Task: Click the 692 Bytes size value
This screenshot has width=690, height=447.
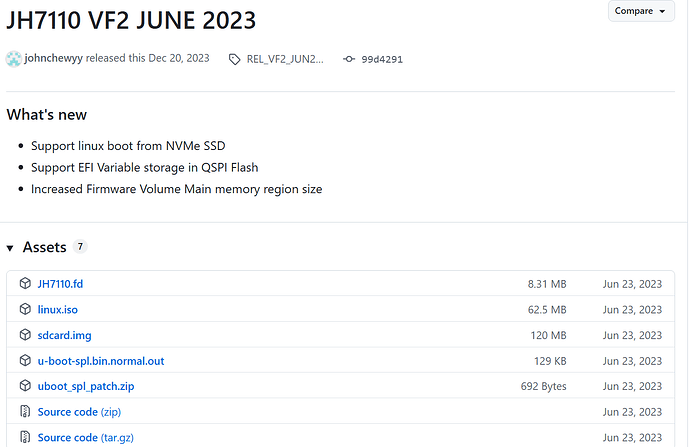Action: click(543, 386)
